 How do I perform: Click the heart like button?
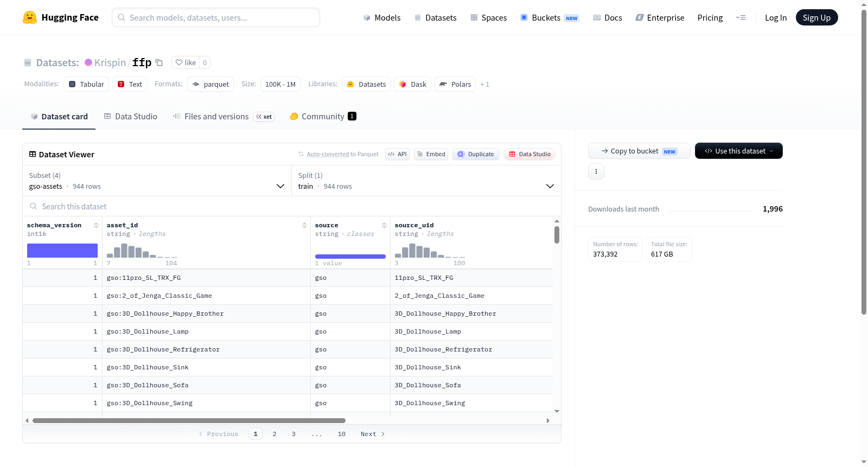186,62
